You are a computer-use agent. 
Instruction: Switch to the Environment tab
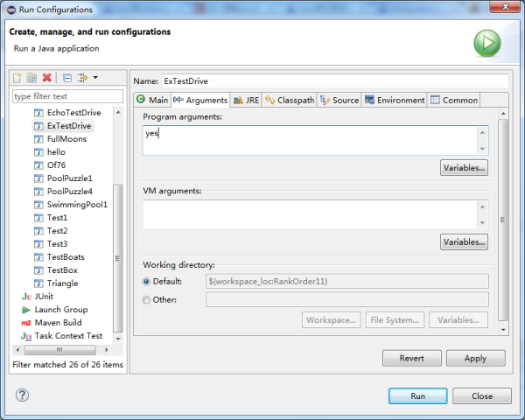pyautogui.click(x=395, y=100)
